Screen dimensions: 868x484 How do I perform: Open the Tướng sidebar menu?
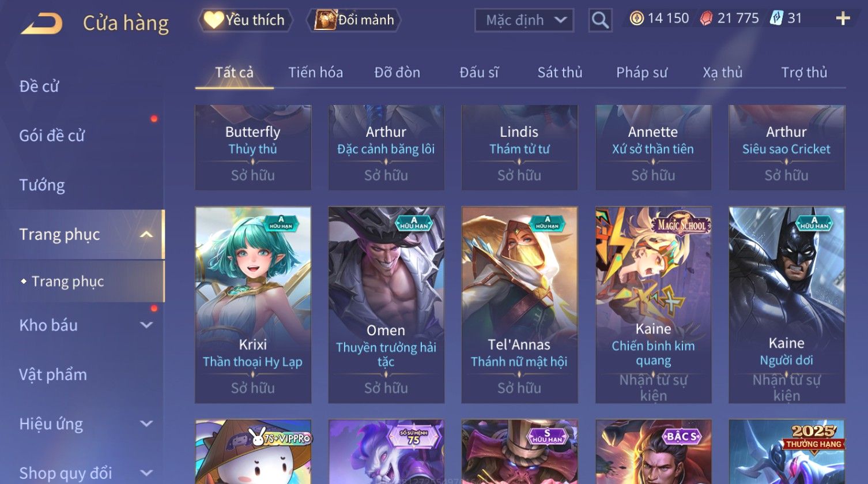(x=42, y=185)
